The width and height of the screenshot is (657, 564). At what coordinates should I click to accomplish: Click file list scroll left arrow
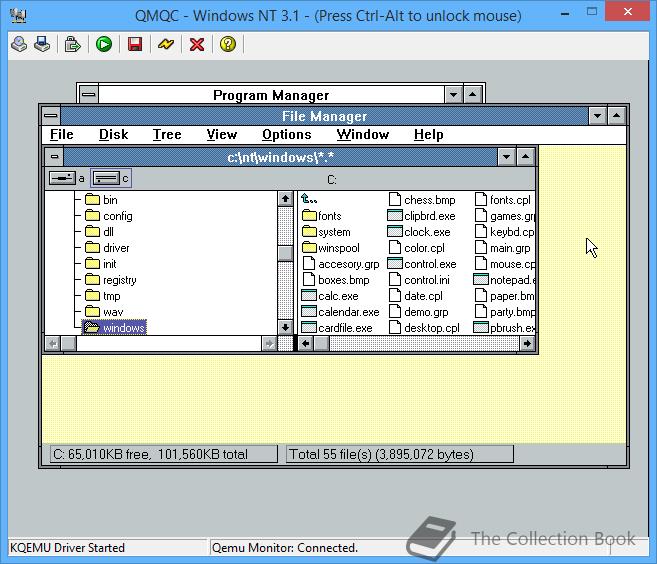point(305,344)
